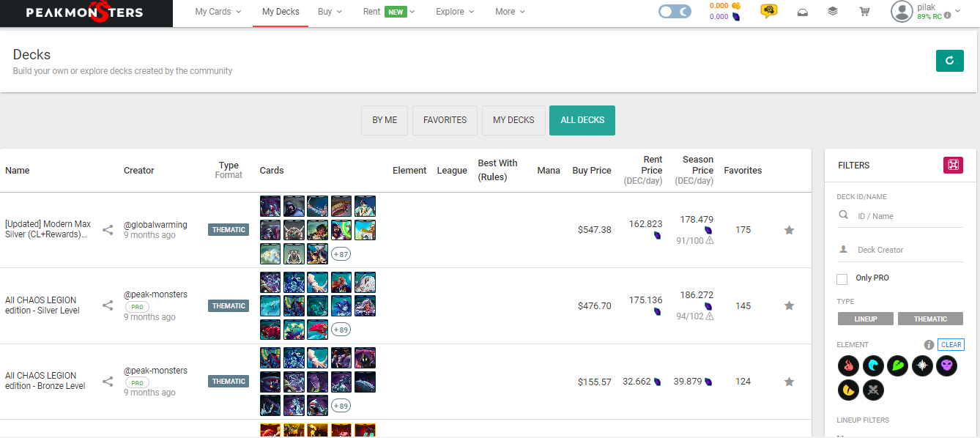
Task: Sort by Name column header
Action: [18, 171]
